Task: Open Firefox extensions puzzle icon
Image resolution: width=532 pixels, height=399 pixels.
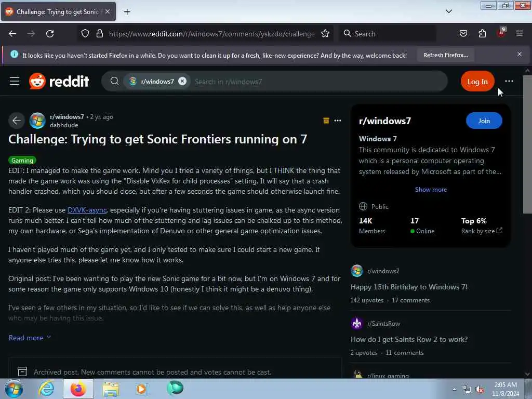Action: point(482,34)
